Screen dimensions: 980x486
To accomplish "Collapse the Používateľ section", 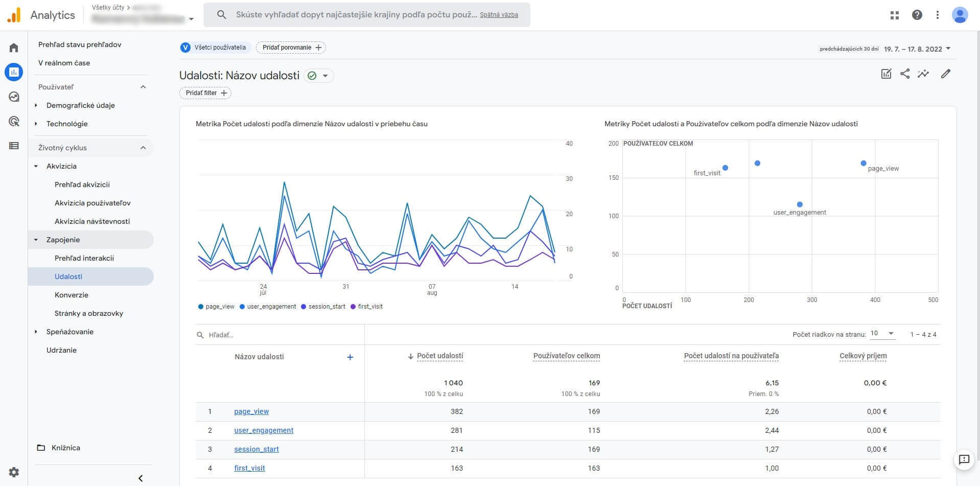I will point(143,87).
